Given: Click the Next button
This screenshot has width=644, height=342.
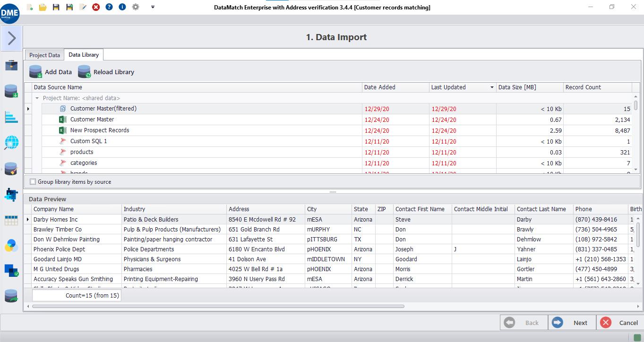Looking at the screenshot, I should coord(572,323).
